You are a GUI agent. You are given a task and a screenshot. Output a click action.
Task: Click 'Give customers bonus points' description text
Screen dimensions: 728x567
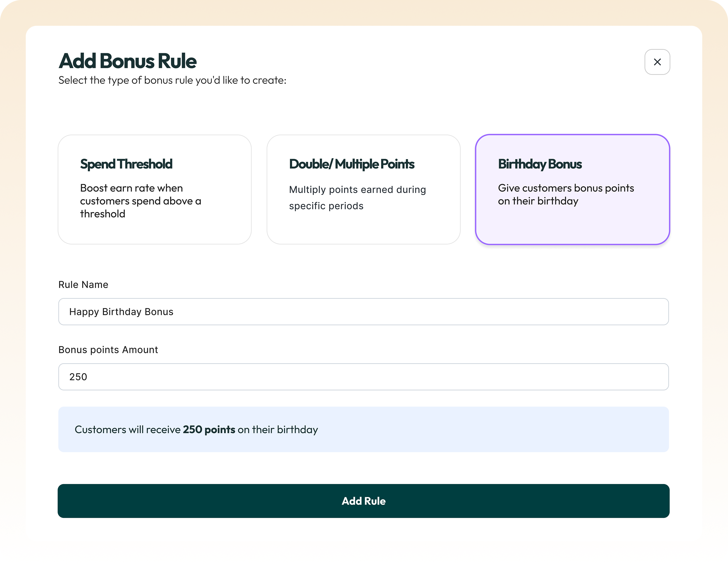[x=566, y=194]
